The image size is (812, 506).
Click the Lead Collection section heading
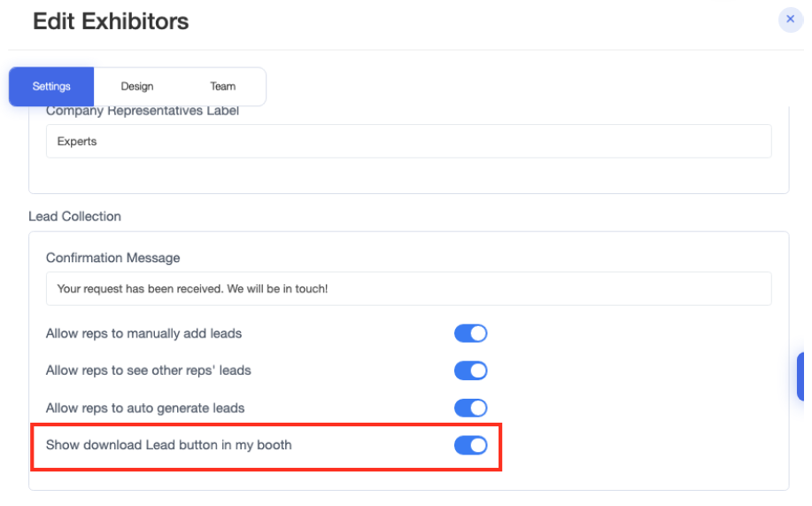click(74, 216)
